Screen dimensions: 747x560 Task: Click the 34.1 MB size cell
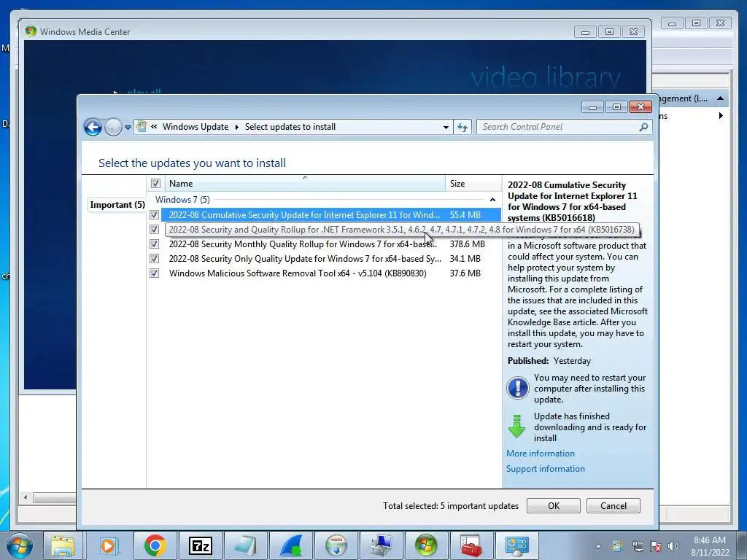tap(465, 259)
